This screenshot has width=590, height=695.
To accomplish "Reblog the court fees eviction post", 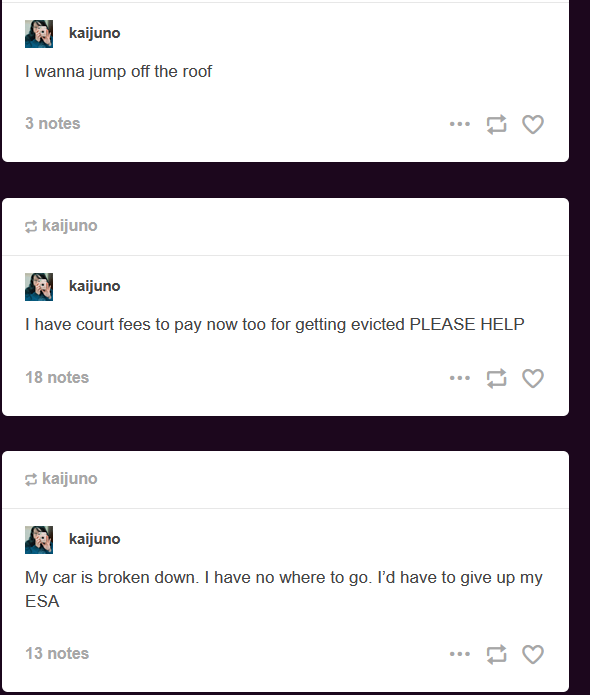I will (496, 378).
